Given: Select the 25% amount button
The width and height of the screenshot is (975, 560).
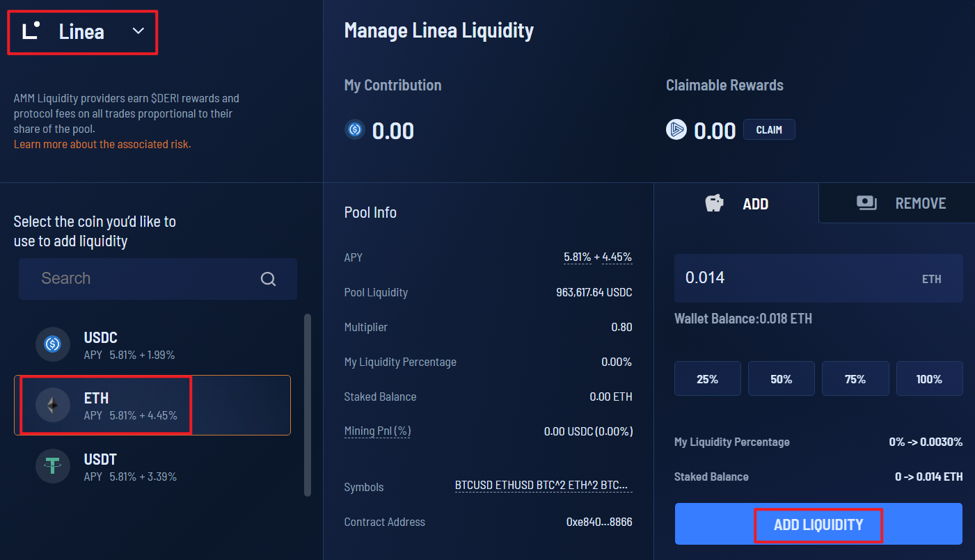Looking at the screenshot, I should (708, 379).
